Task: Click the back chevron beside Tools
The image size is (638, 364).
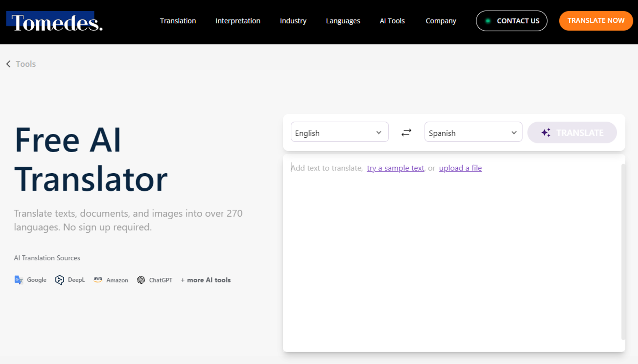Action: tap(8, 64)
